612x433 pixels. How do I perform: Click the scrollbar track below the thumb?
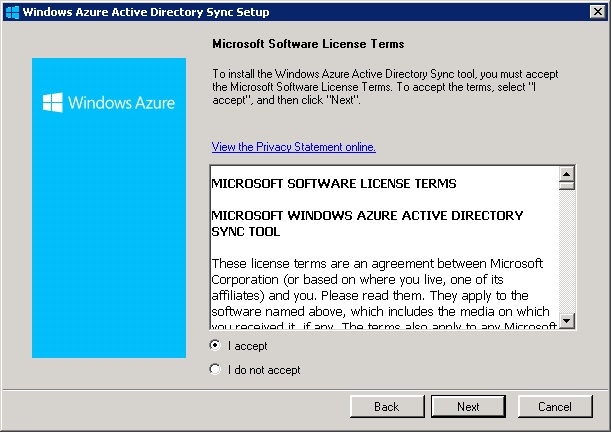pos(566,252)
